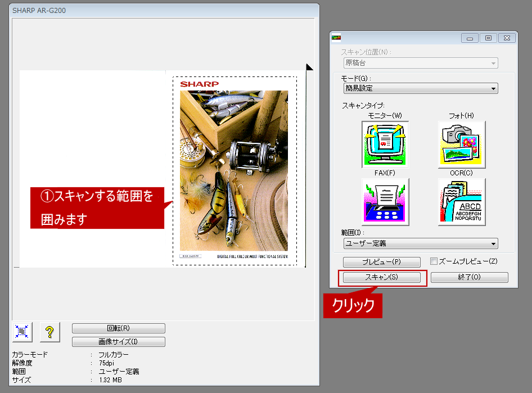Open the 範囲(I) dropdown showing ユーザー定義
532x393 pixels.
(x=421, y=243)
